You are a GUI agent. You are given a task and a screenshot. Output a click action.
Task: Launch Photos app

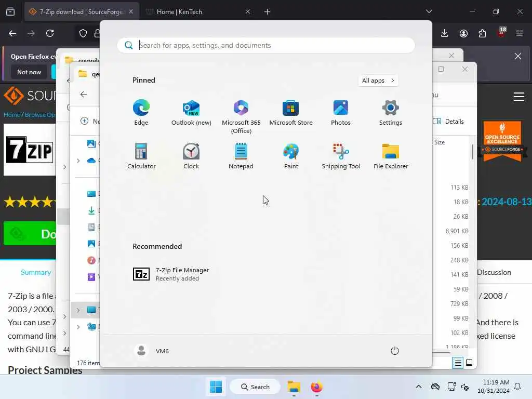click(341, 113)
